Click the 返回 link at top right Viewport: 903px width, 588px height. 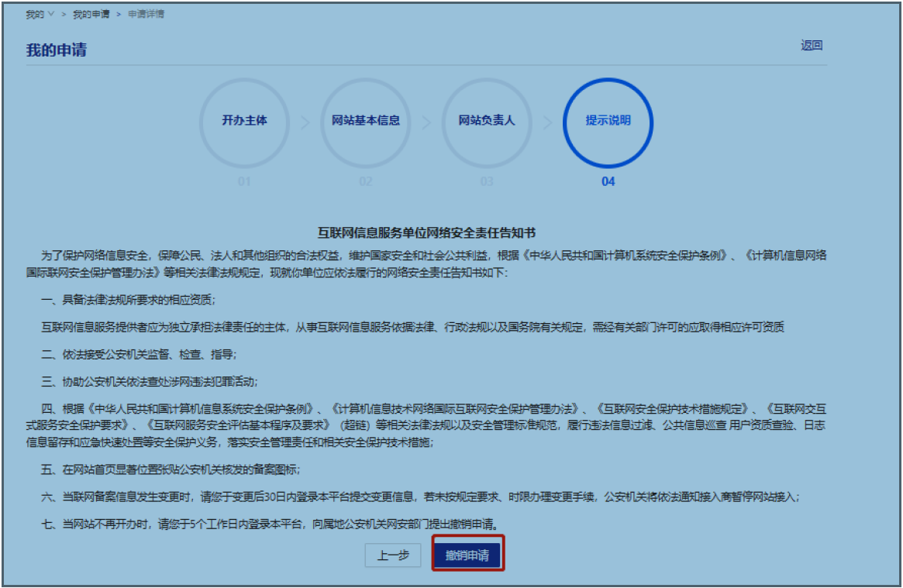click(811, 46)
